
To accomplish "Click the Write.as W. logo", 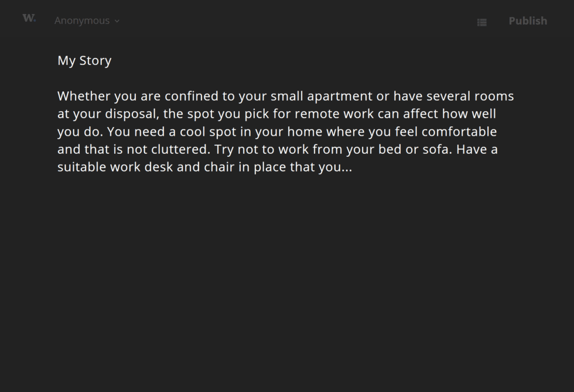I will click(x=29, y=18).
